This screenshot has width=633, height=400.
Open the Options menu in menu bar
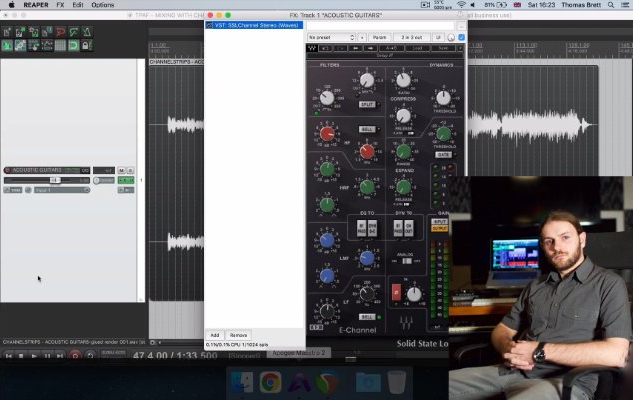[103, 5]
